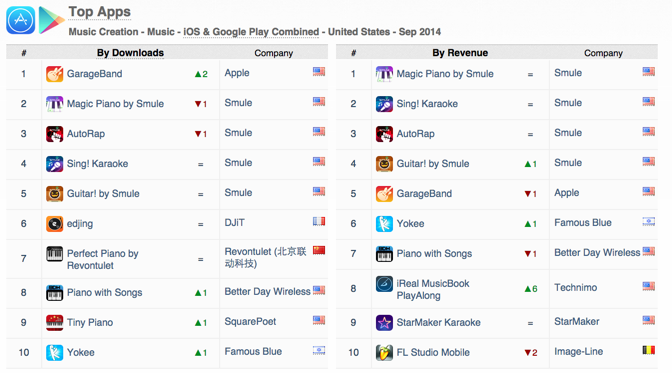Click the edjing app icon
The image size is (672, 373).
[54, 224]
